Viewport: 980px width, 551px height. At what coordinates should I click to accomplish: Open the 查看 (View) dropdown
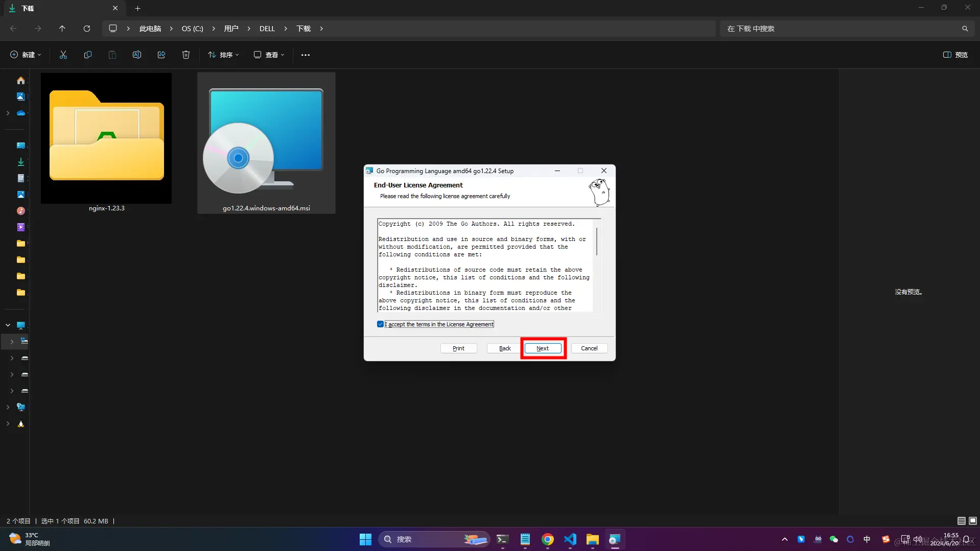[x=269, y=55]
